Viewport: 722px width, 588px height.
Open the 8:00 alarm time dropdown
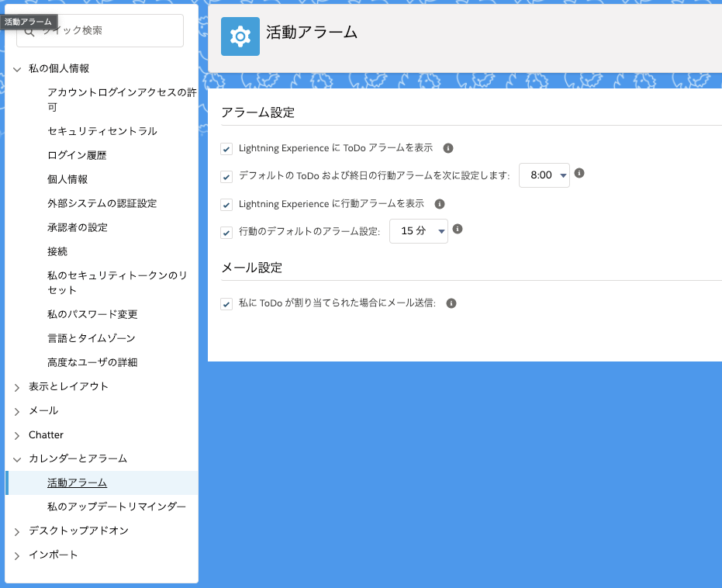click(544, 175)
